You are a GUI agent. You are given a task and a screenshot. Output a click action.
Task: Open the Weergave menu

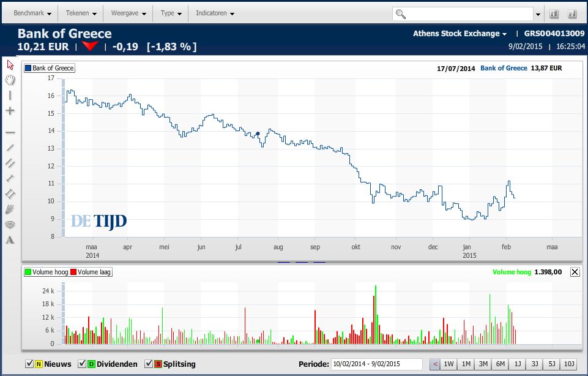tap(128, 13)
